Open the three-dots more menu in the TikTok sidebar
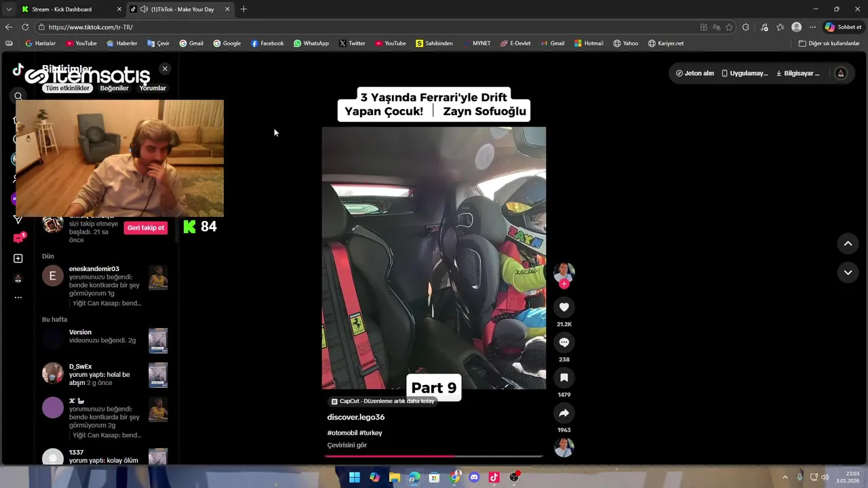This screenshot has width=868, height=488. pyautogui.click(x=18, y=297)
